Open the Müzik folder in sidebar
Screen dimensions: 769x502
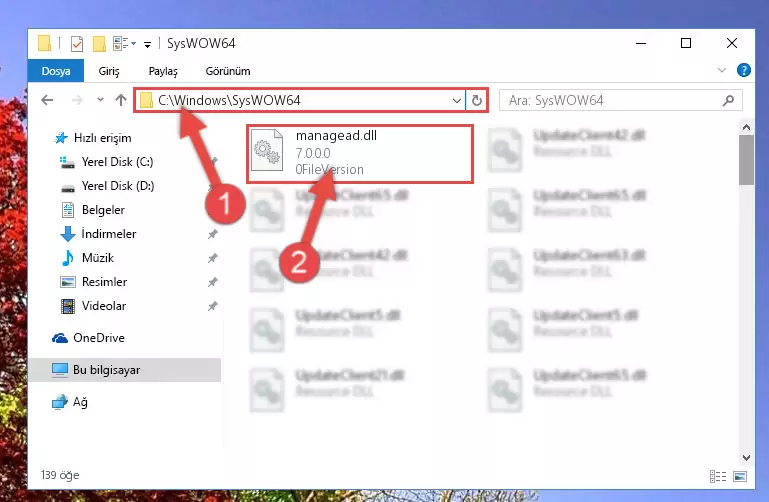pyautogui.click(x=98, y=258)
